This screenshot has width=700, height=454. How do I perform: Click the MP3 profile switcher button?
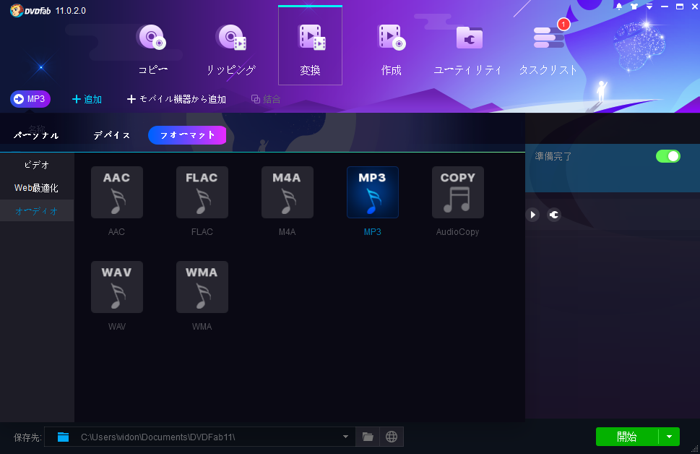[30, 99]
